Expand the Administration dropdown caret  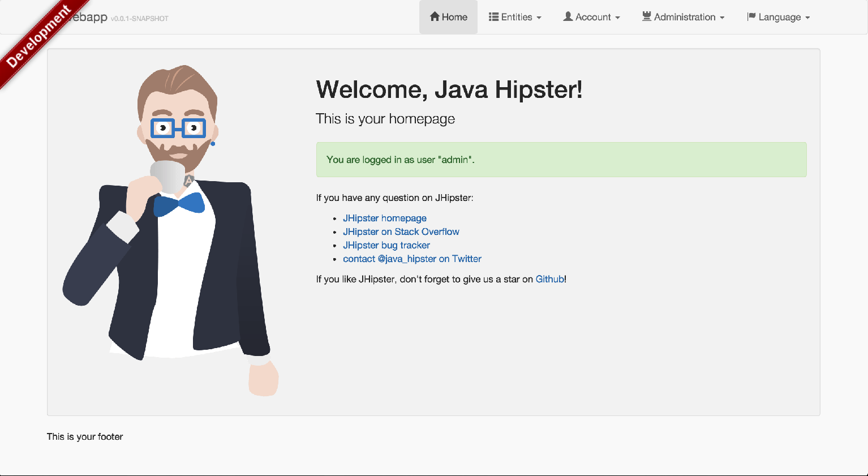(x=722, y=18)
